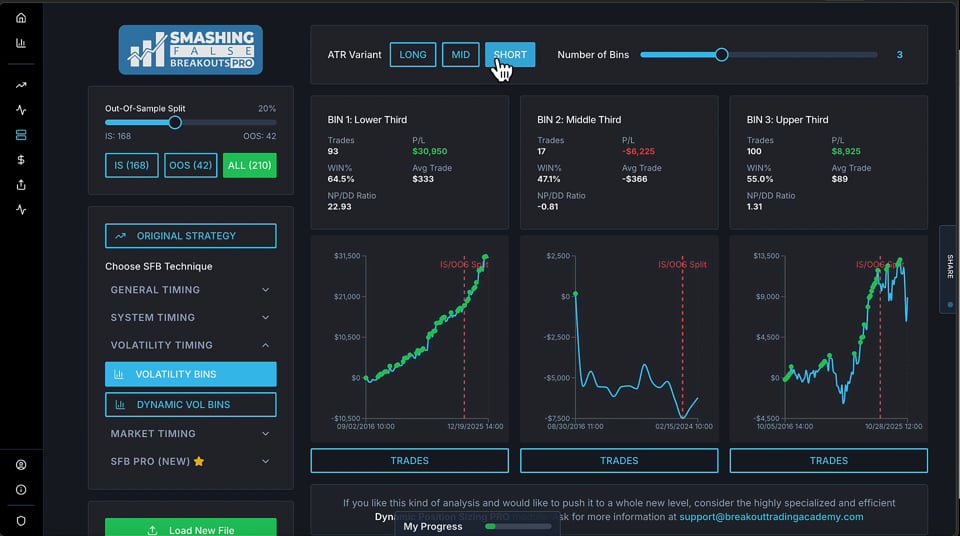Collapse the Volatility Timing section
960x536 pixels.
click(x=190, y=345)
